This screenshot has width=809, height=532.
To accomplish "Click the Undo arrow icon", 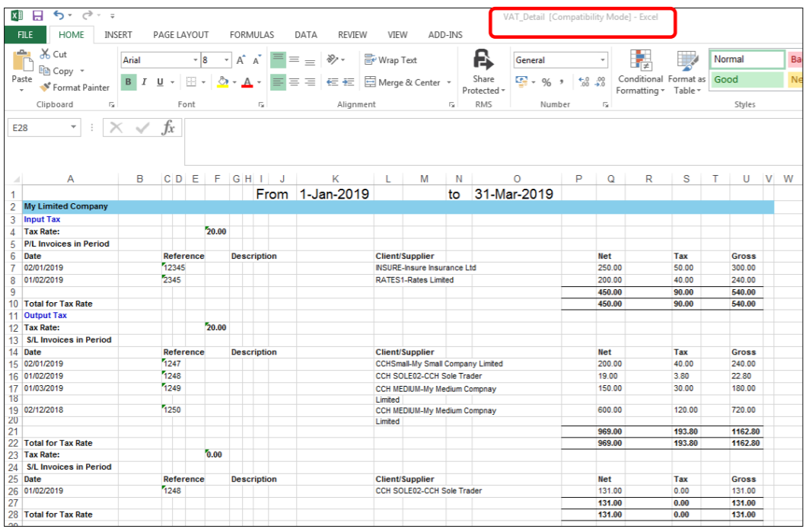I will [x=59, y=15].
